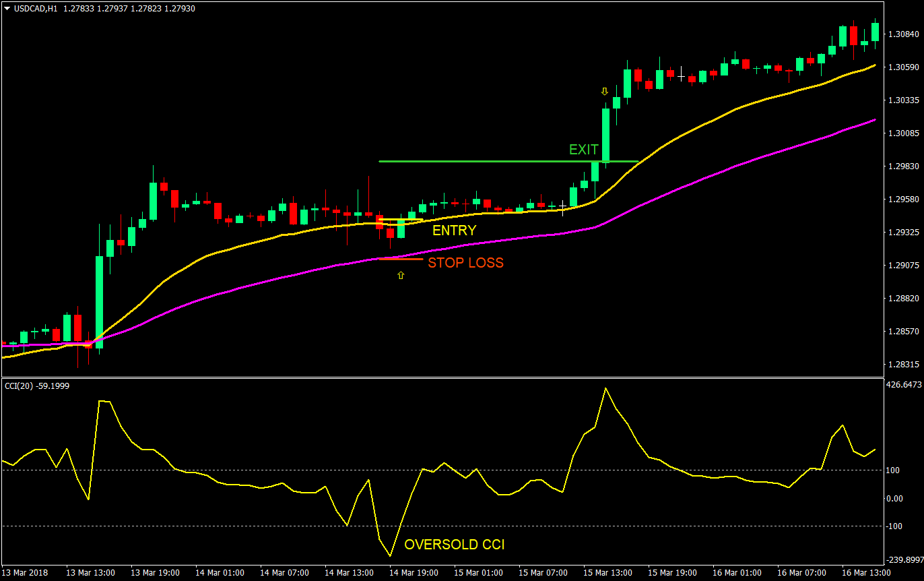The image size is (924, 581).
Task: Click the 13 Mar 13:00 time label
Action: [x=91, y=573]
